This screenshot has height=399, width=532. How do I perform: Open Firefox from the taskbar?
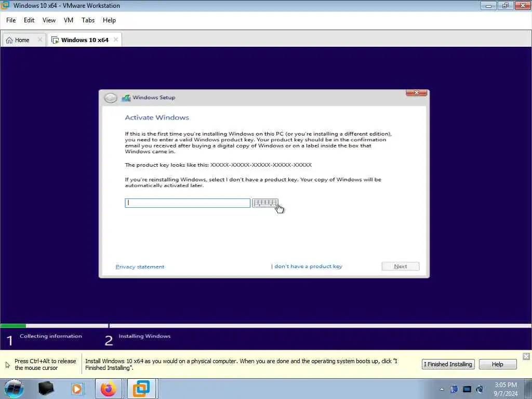(x=108, y=389)
